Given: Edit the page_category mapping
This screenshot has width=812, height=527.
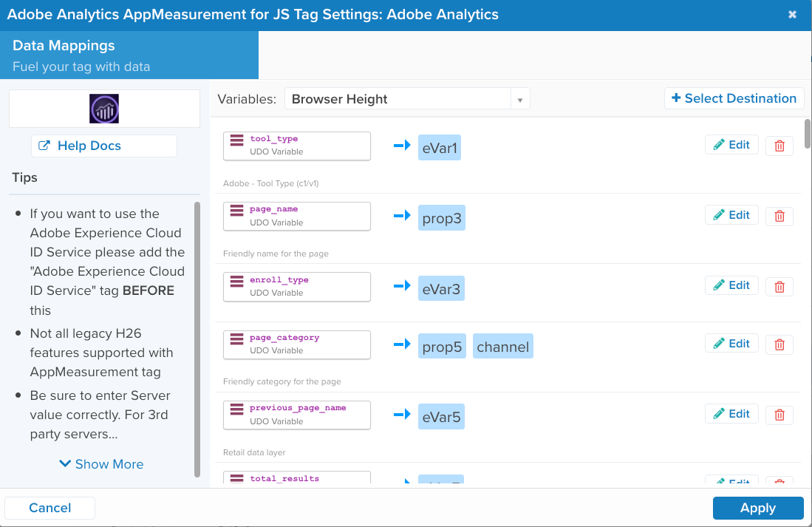Looking at the screenshot, I should pyautogui.click(x=731, y=344).
